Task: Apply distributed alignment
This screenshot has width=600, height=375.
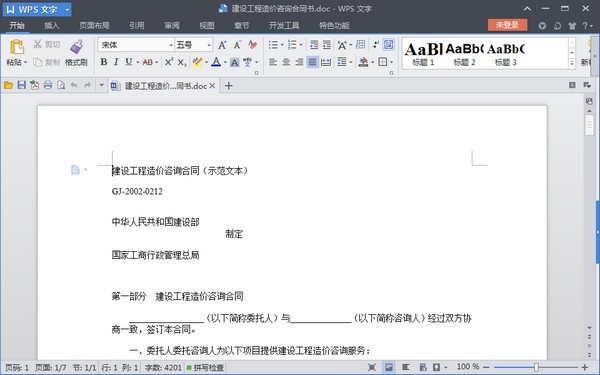Action: [x=326, y=62]
